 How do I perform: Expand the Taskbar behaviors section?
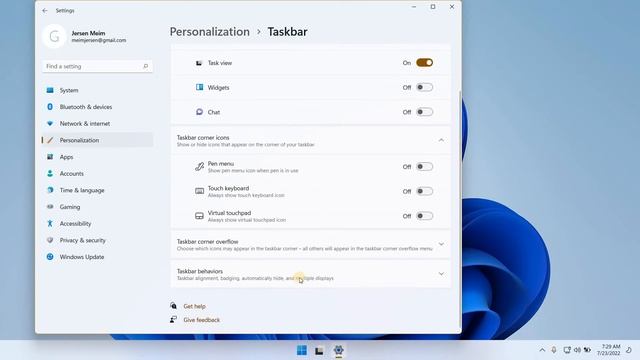(x=441, y=274)
